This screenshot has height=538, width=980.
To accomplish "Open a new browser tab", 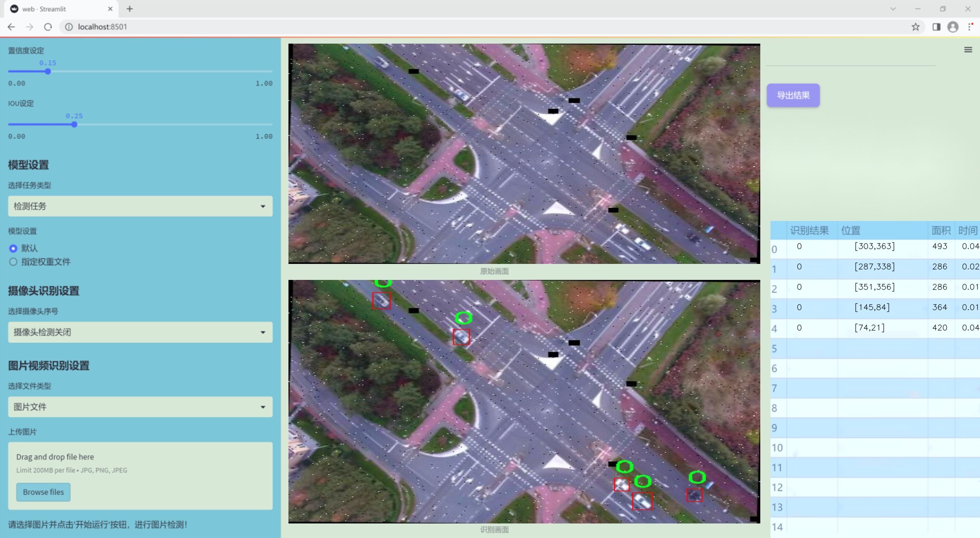I will [x=130, y=9].
